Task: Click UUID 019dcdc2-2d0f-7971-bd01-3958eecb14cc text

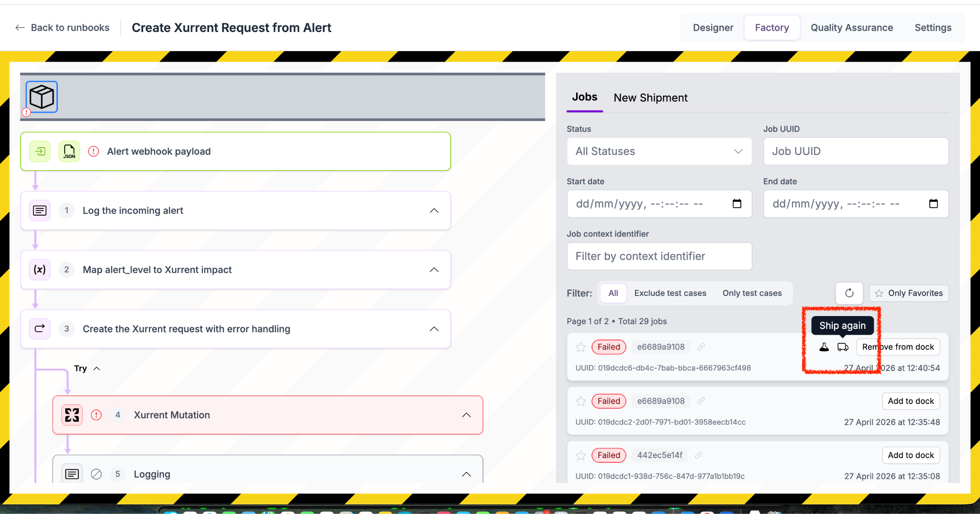Action: coord(660,422)
